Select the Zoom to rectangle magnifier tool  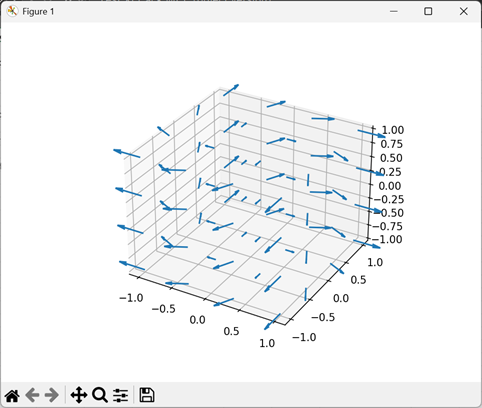point(100,395)
